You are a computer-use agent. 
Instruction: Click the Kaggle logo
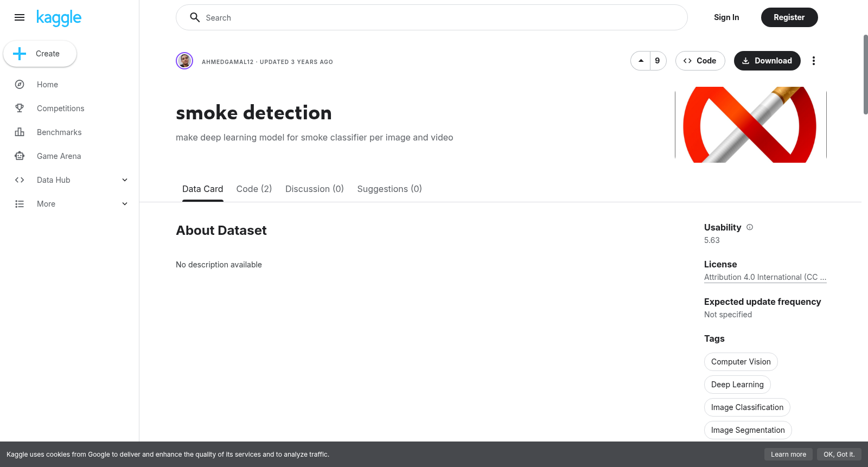click(x=59, y=18)
